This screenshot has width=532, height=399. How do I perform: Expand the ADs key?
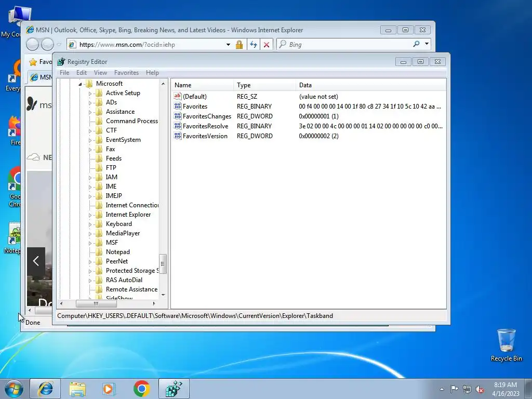[90, 102]
